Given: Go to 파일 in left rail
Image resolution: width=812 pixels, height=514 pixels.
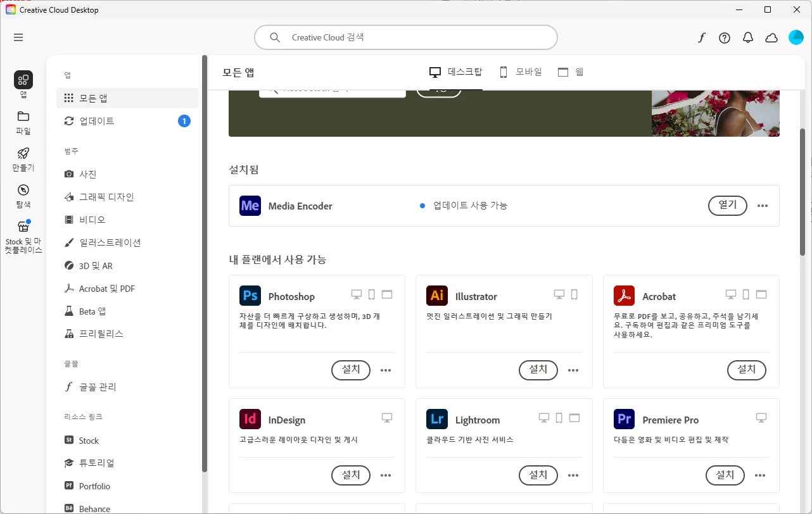Looking at the screenshot, I should pos(23,123).
